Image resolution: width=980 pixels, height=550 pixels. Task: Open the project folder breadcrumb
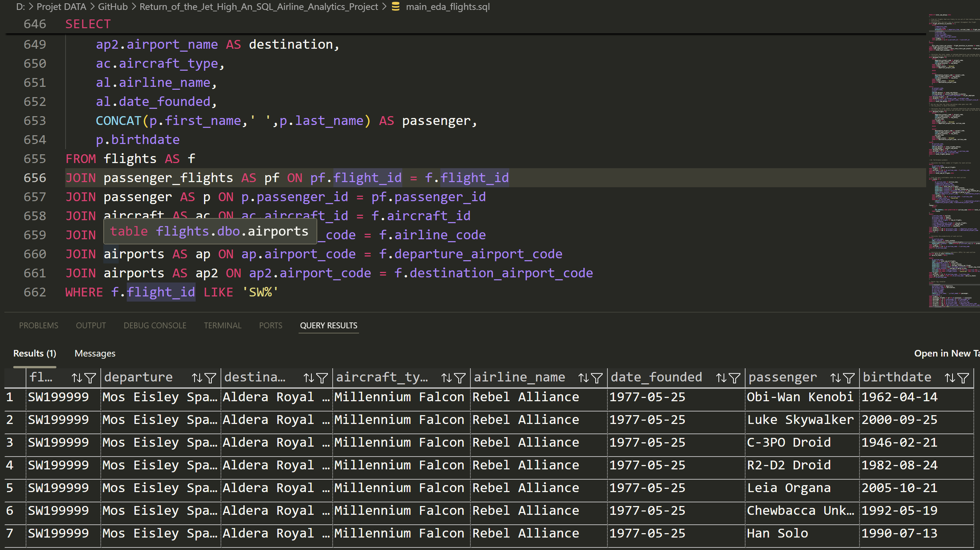point(258,7)
